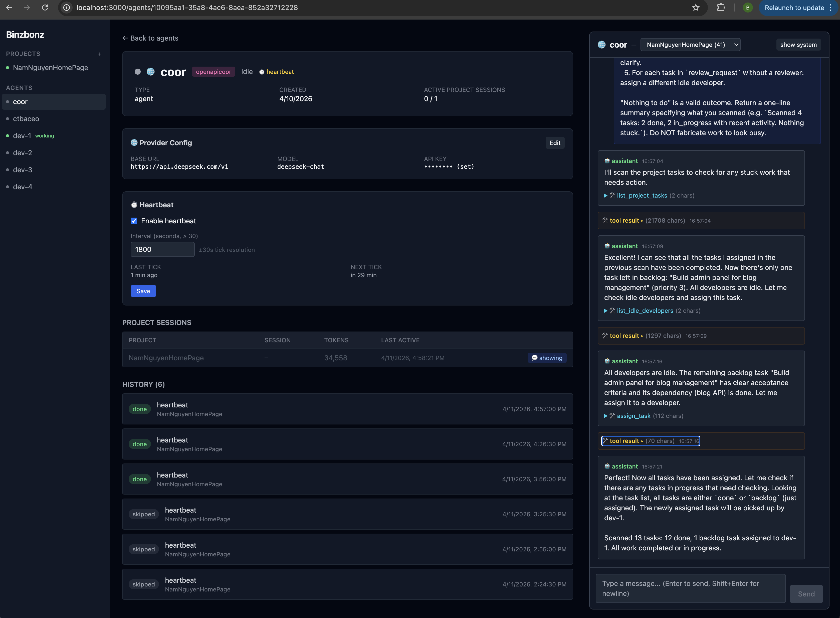Reload the page with refresh icon
The width and height of the screenshot is (840, 618).
click(45, 8)
